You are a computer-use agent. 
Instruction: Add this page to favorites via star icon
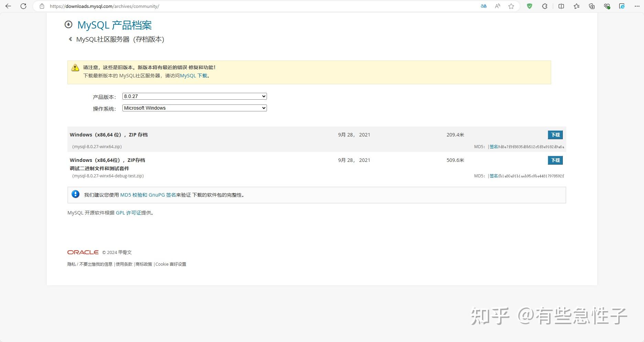pyautogui.click(x=512, y=6)
